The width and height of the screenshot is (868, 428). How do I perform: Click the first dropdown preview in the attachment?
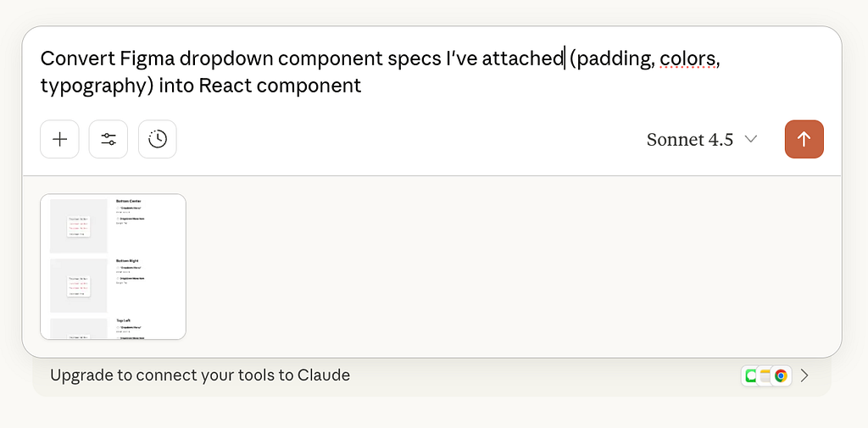pyautogui.click(x=79, y=226)
